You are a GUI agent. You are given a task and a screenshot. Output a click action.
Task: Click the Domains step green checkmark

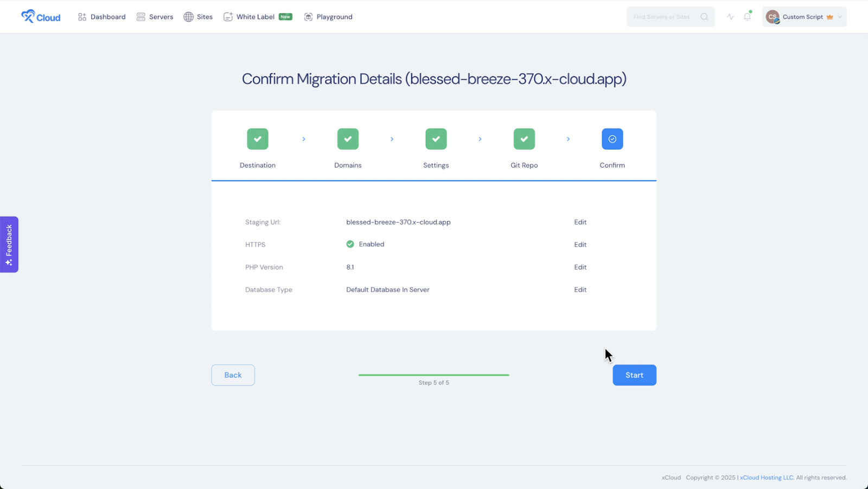pos(347,139)
